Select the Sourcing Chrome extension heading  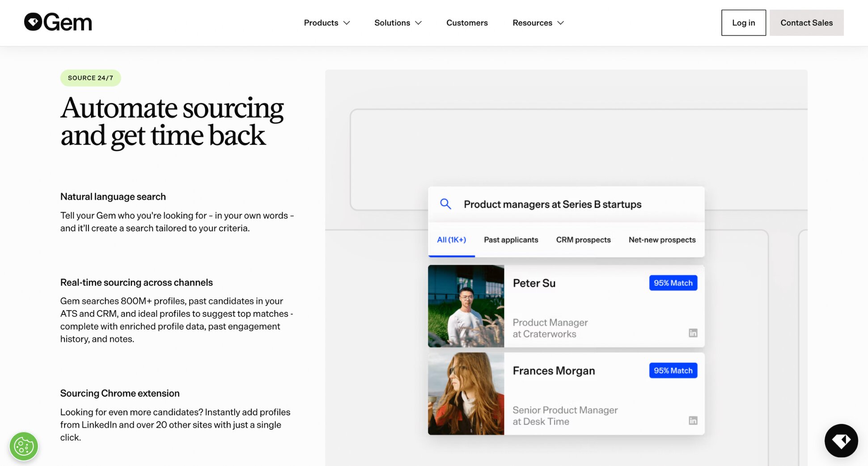(120, 393)
